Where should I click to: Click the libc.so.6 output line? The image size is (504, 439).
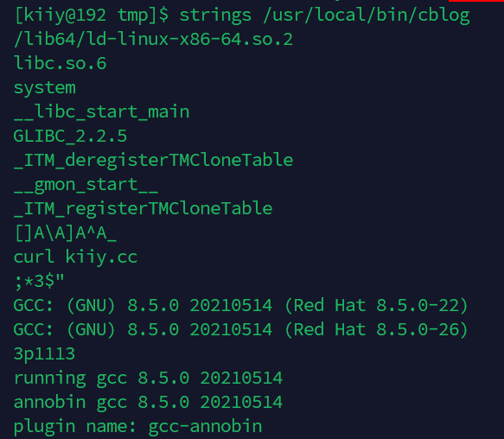[60, 63]
